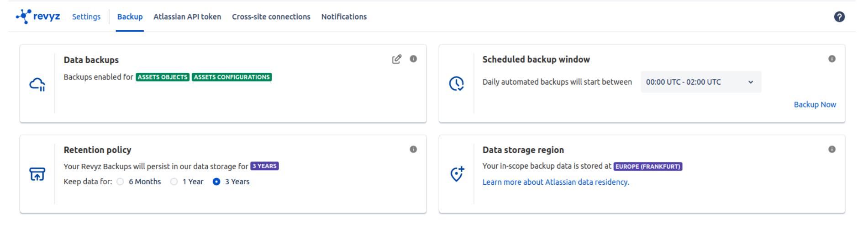Select 6 Months retention option
Screen dimensions: 868x252
121,182
